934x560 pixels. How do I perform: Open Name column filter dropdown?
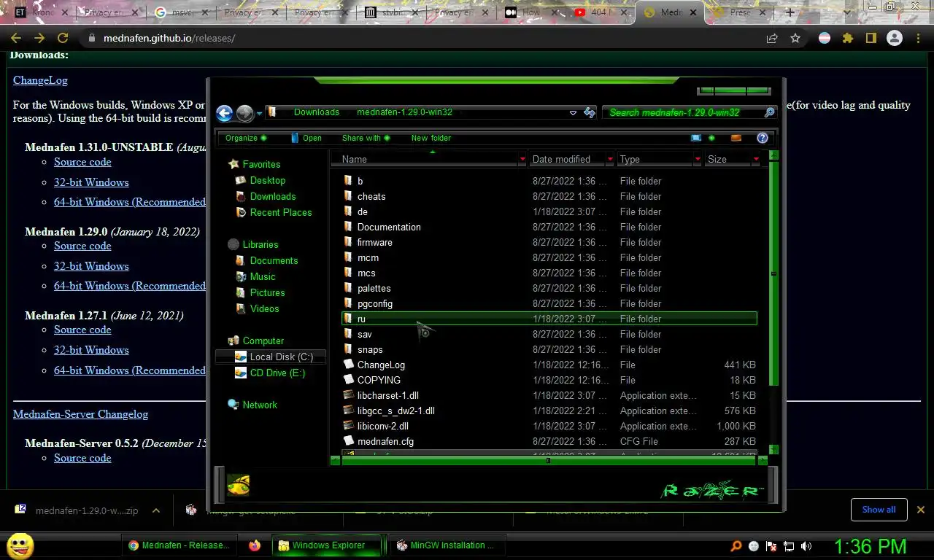[522, 159]
